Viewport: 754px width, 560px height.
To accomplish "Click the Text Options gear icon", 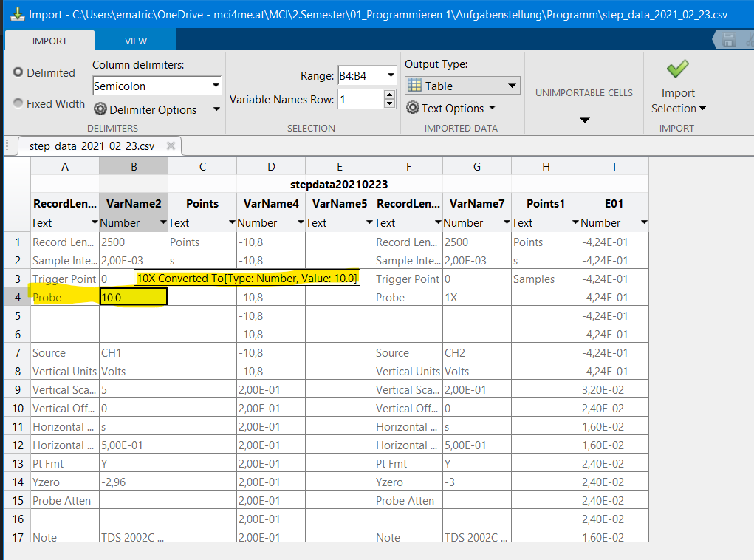I will click(412, 108).
